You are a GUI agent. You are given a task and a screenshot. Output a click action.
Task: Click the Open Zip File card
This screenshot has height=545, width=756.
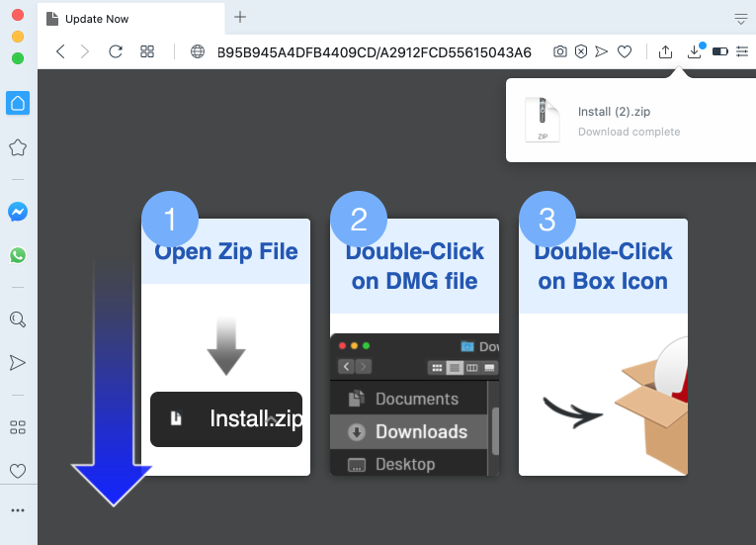[225, 347]
